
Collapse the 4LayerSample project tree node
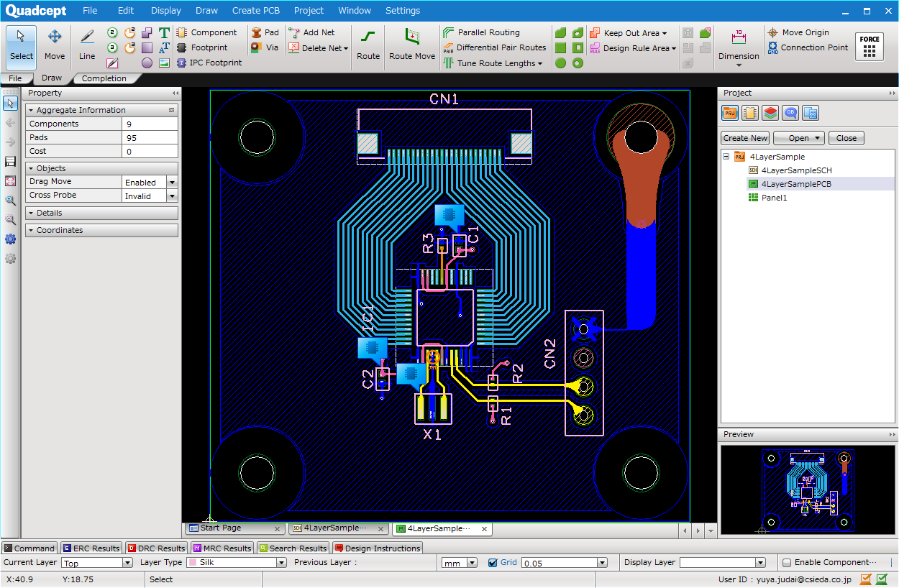(726, 157)
